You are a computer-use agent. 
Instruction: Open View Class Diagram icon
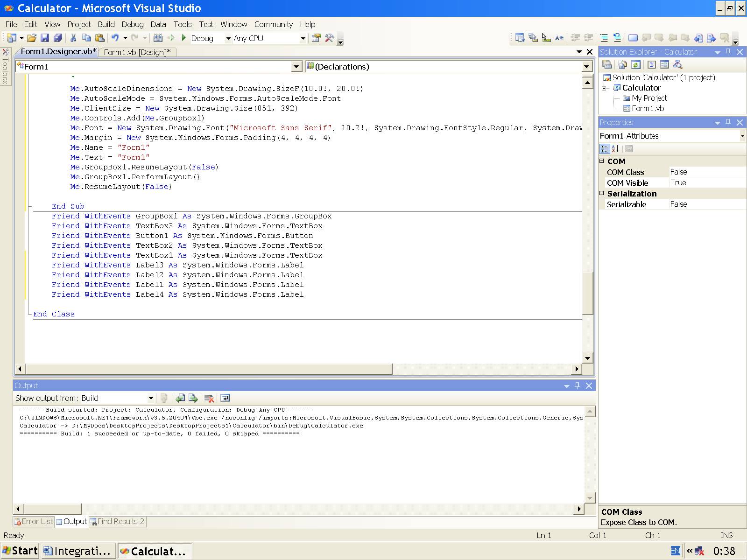click(x=677, y=64)
